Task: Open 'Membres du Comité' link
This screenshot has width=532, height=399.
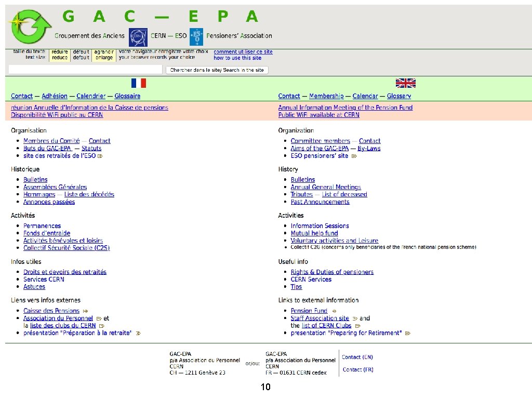Action: point(51,141)
